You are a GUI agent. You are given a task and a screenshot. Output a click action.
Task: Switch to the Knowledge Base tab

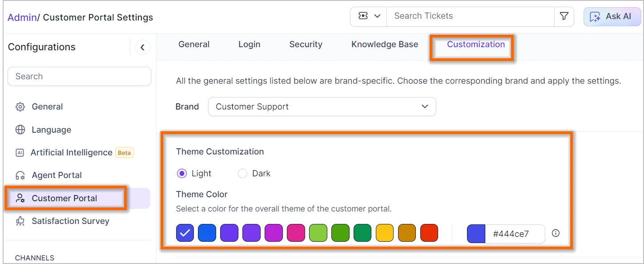pyautogui.click(x=384, y=45)
